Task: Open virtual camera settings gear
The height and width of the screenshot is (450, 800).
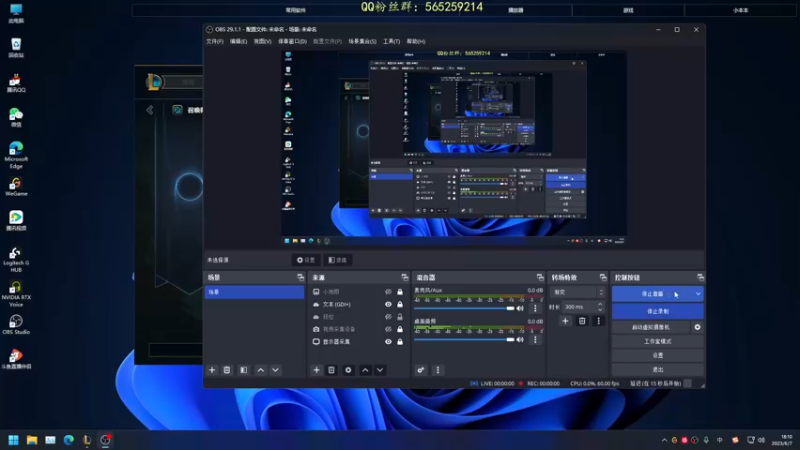Action: 697,327
